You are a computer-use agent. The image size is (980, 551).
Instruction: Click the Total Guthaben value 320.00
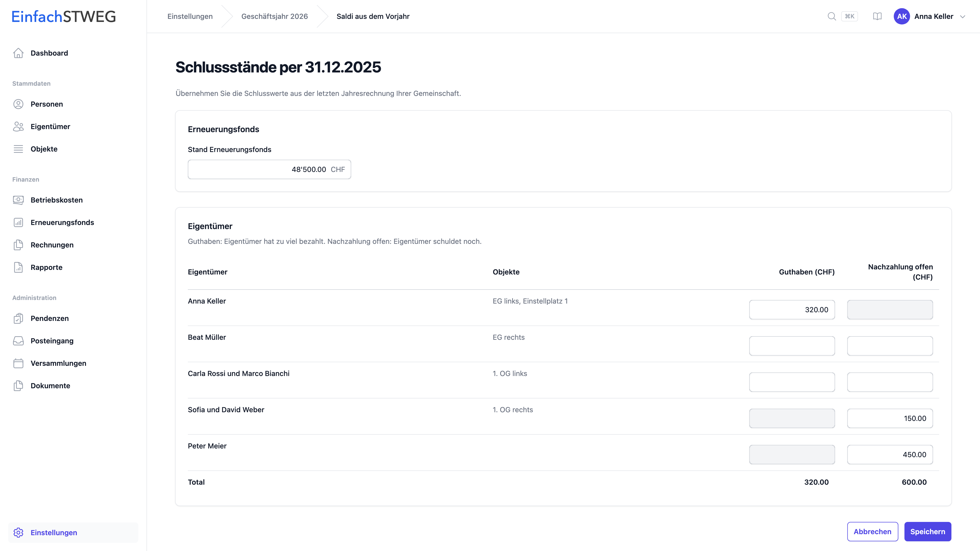click(x=816, y=482)
